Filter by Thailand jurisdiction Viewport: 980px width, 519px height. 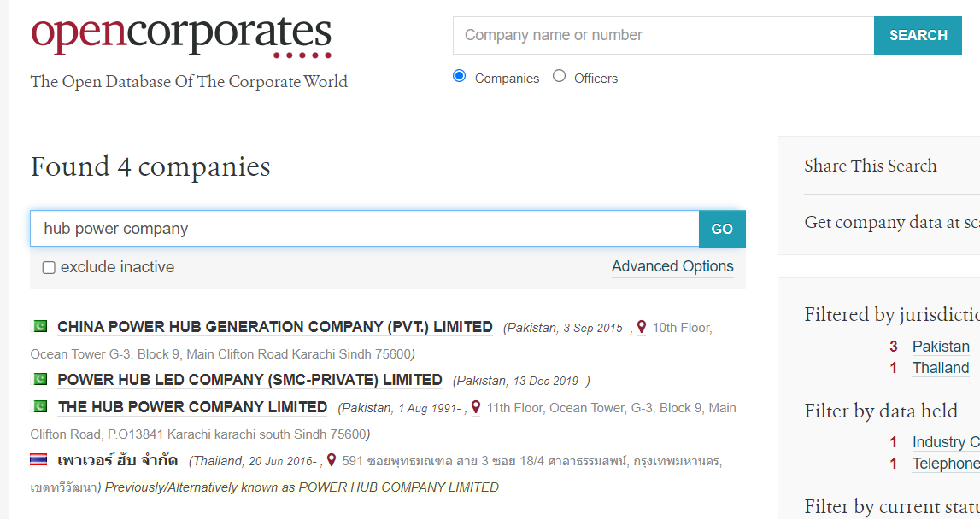pyautogui.click(x=941, y=368)
